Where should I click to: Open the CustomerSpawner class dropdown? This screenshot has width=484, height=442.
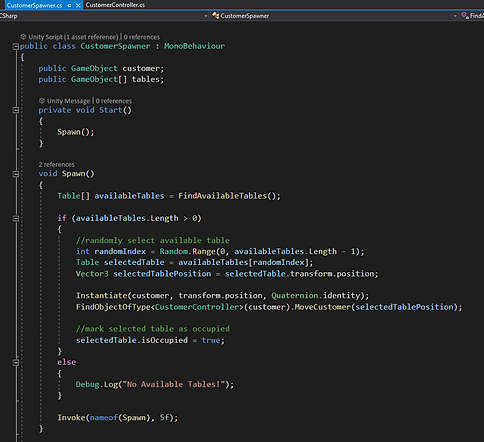(x=455, y=16)
